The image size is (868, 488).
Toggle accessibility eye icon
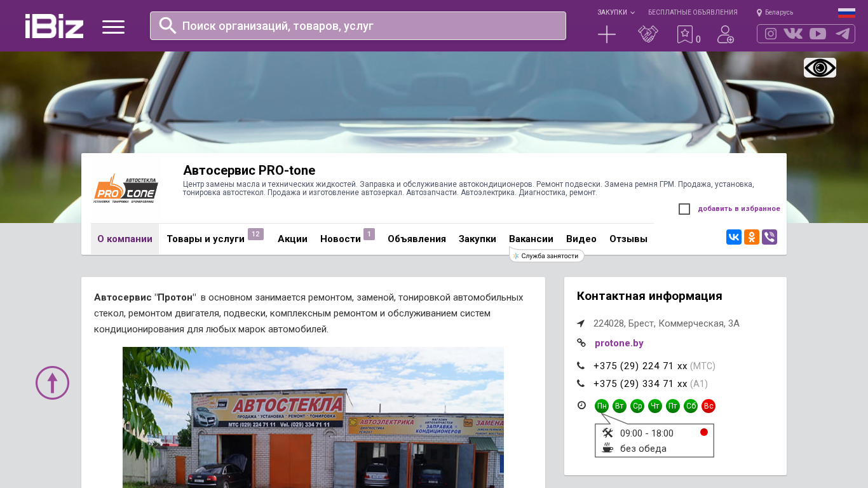click(x=820, y=67)
